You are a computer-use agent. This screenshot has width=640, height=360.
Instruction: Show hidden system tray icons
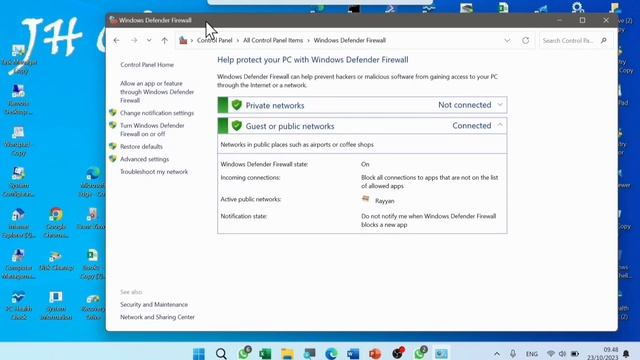[497, 354]
